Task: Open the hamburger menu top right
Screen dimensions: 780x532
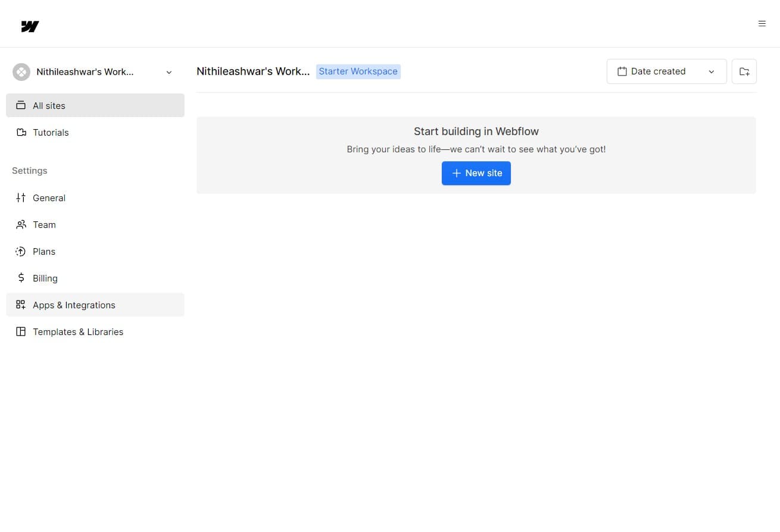Action: tap(762, 23)
